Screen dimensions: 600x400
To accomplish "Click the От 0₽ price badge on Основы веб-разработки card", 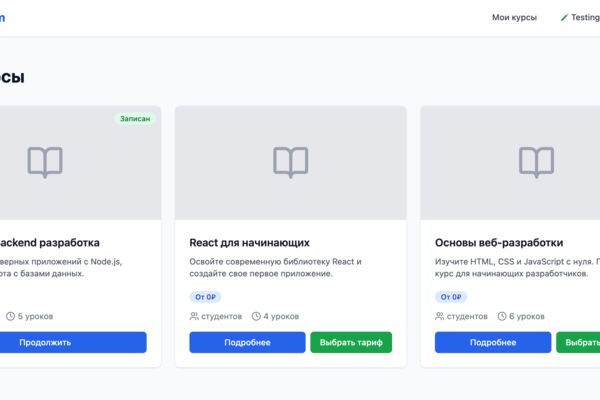I will click(x=451, y=297).
